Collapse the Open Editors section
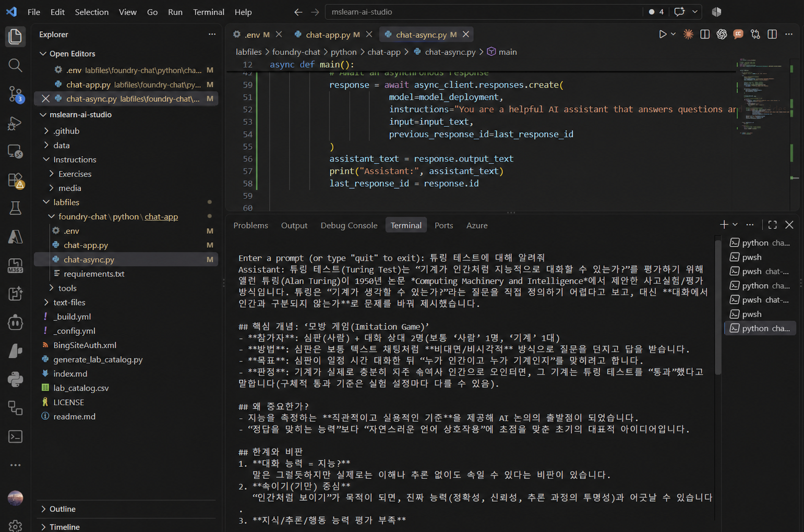This screenshot has height=532, width=804. pyautogui.click(x=43, y=54)
